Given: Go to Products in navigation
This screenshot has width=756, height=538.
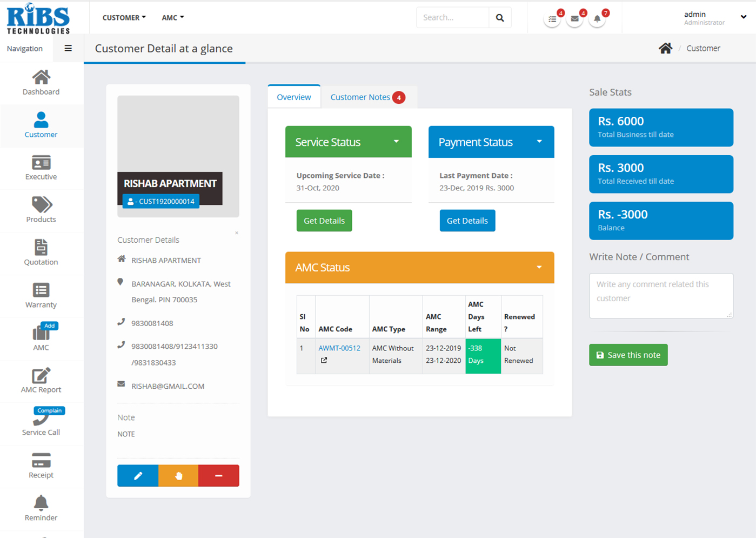Looking at the screenshot, I should tap(41, 210).
